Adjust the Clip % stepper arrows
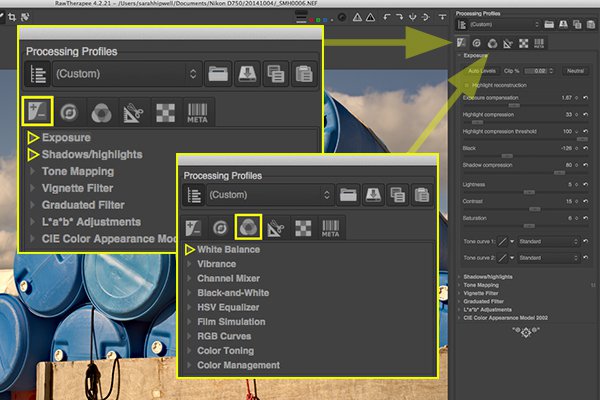 551,71
